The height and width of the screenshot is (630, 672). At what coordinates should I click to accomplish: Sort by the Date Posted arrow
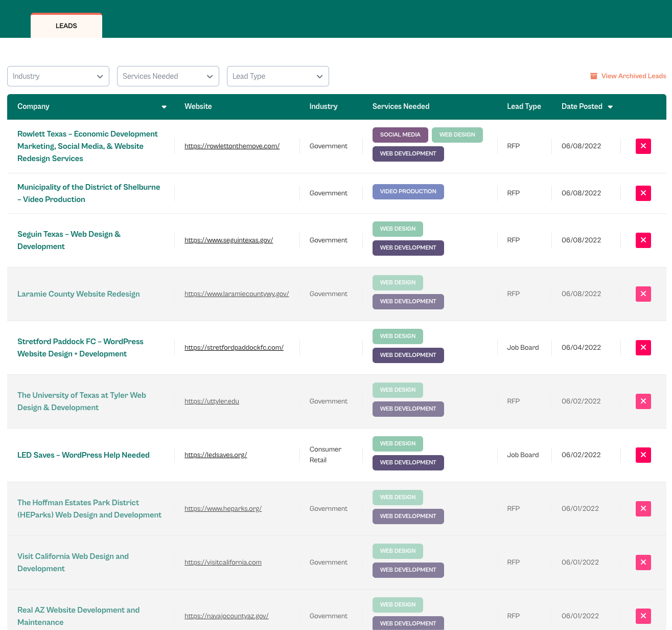(x=610, y=107)
